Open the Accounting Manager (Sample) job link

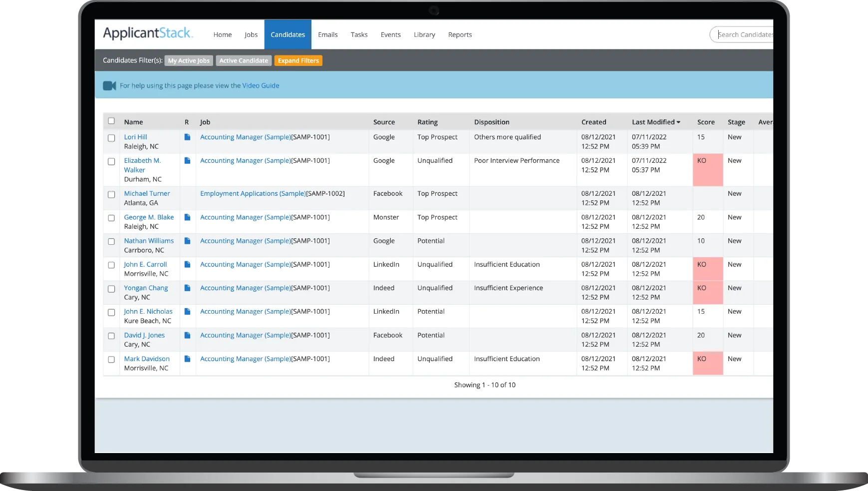tap(245, 137)
